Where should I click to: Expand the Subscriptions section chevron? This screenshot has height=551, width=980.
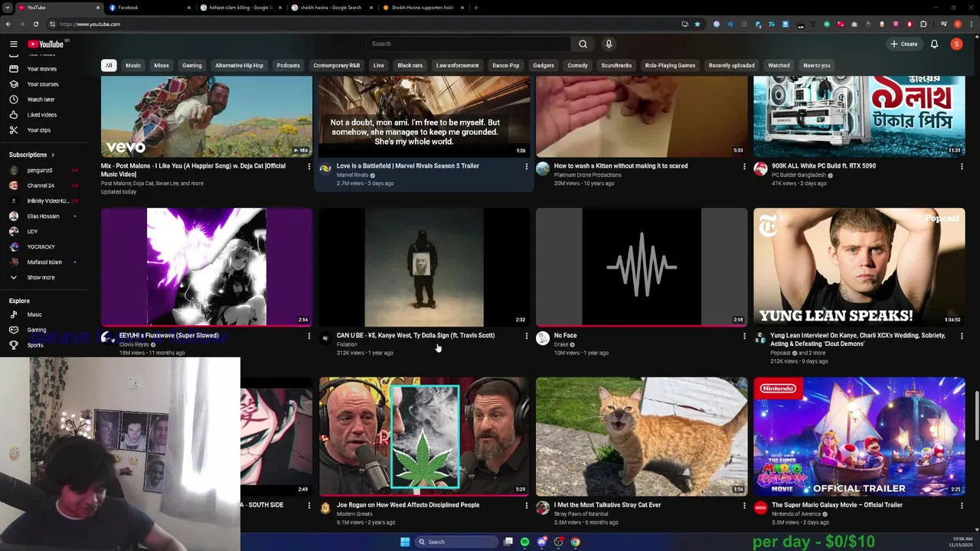pyautogui.click(x=53, y=155)
